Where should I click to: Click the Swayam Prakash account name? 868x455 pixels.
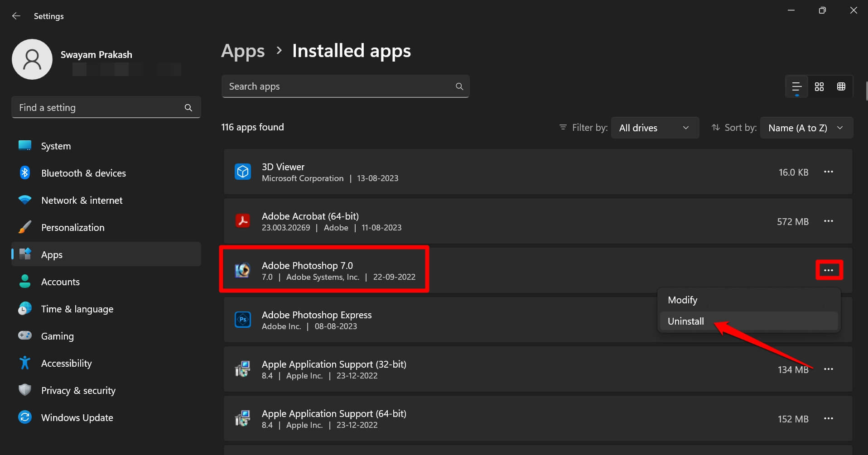[x=96, y=55]
